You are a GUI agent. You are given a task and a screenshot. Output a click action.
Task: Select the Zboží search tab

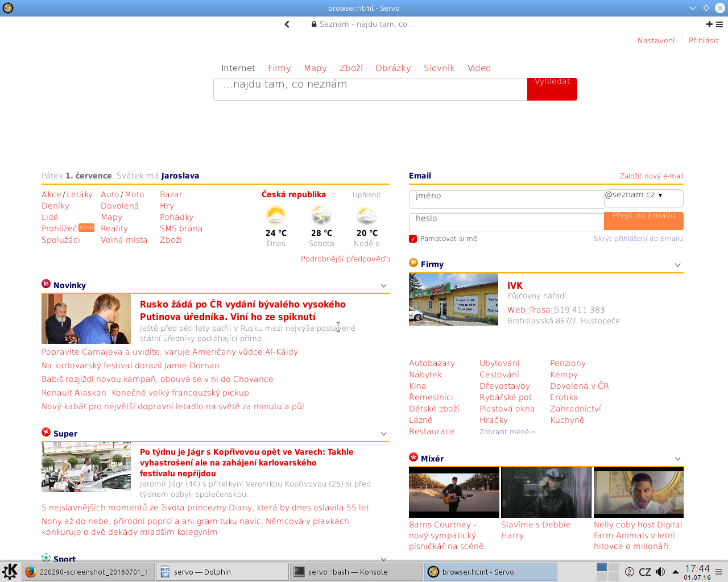(x=351, y=68)
